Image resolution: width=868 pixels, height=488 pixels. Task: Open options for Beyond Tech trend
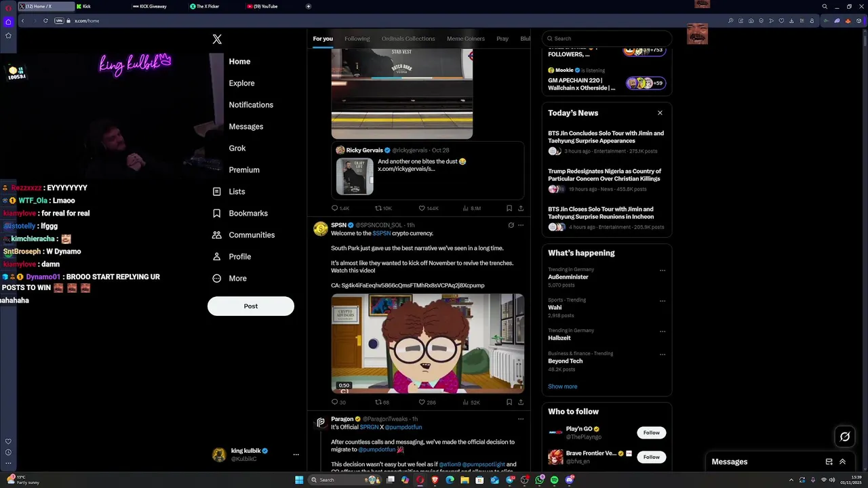tap(663, 354)
